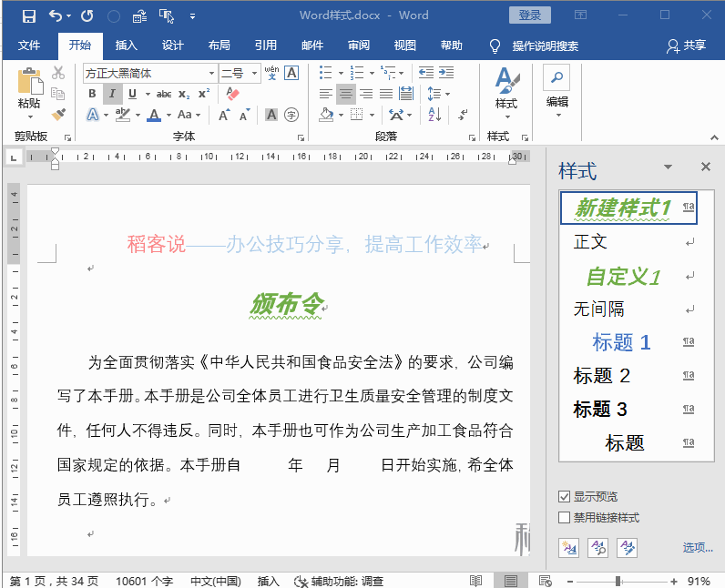
Task: Expand line spacing dropdown arrow
Action: (x=447, y=94)
